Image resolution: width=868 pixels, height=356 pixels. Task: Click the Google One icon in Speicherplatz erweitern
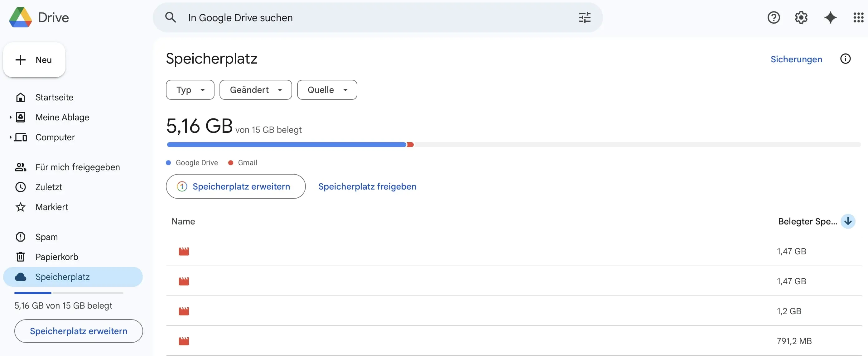(x=182, y=186)
